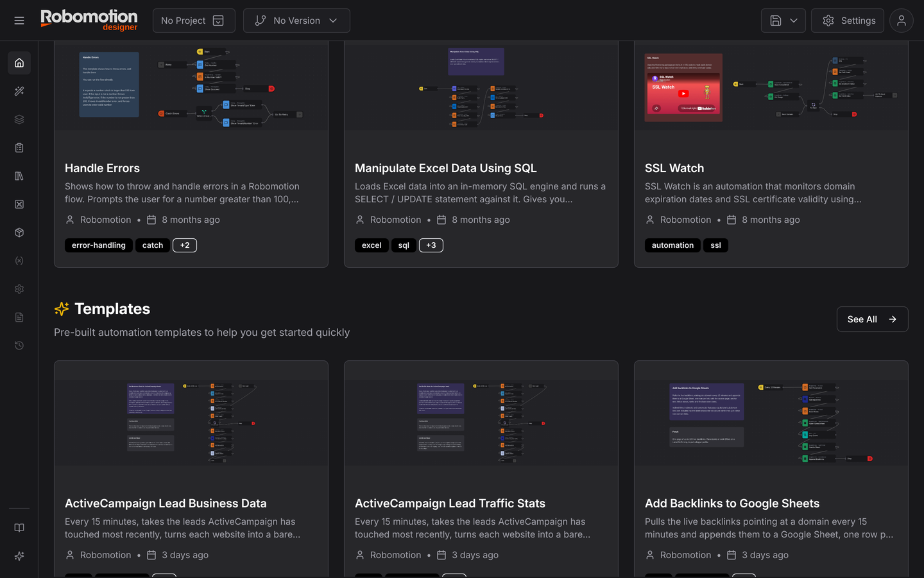Open Add Backlinks to Google Sheets title
Viewport: 924px width, 578px height.
click(x=732, y=504)
